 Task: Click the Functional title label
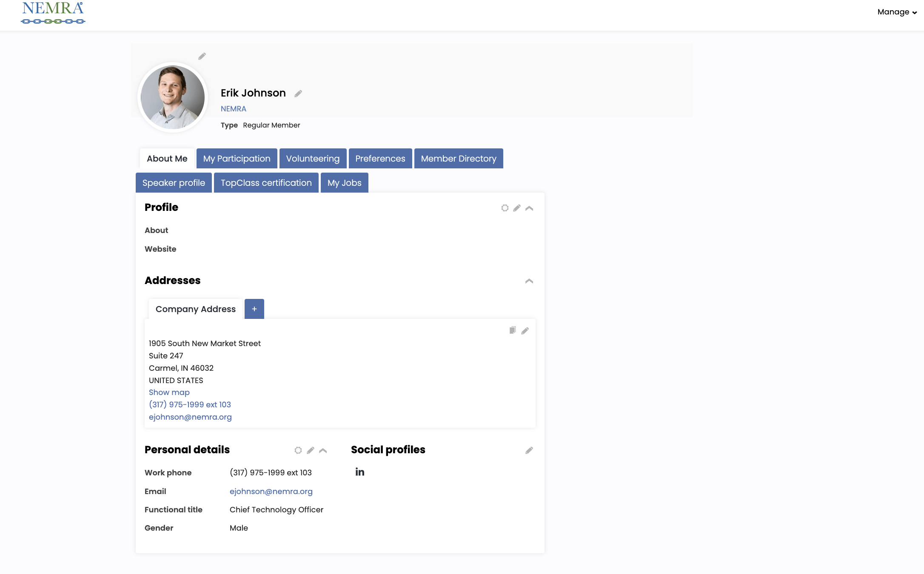pyautogui.click(x=174, y=510)
